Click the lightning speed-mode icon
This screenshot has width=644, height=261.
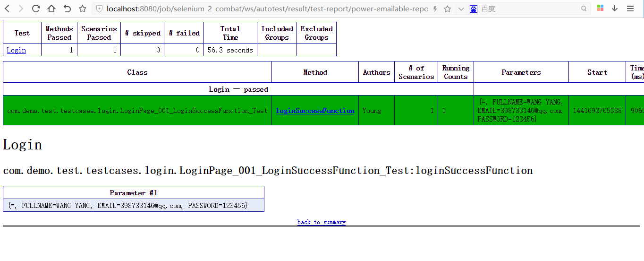435,9
